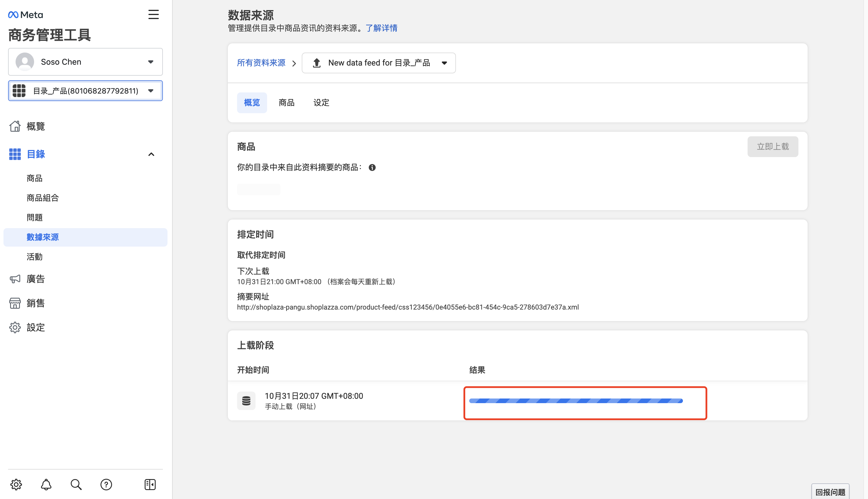
Task: Open the Soso Chen account dropdown
Action: point(85,62)
